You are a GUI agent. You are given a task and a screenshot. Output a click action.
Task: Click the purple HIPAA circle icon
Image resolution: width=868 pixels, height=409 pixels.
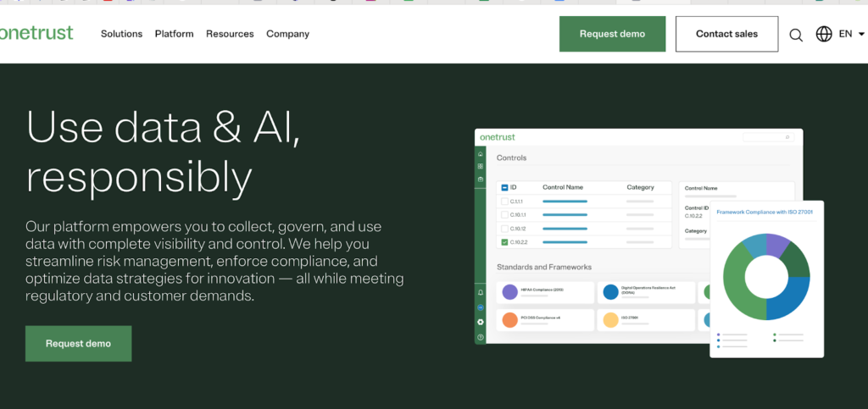(509, 292)
